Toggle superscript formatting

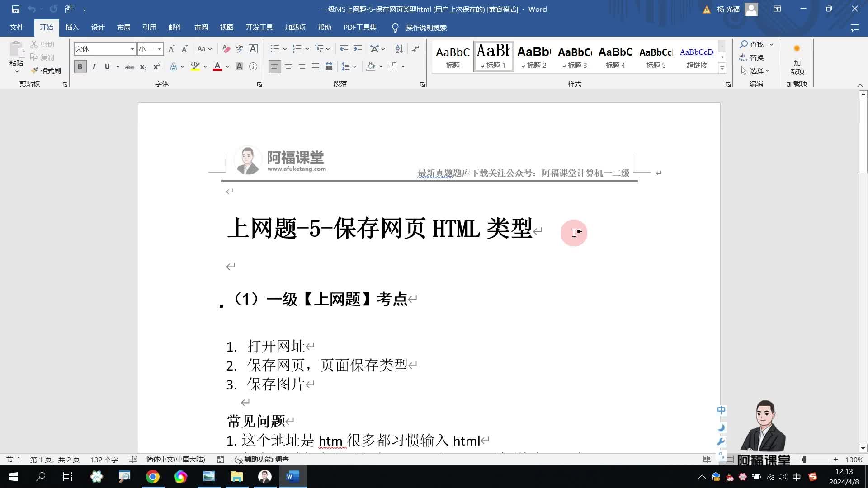[x=157, y=66]
